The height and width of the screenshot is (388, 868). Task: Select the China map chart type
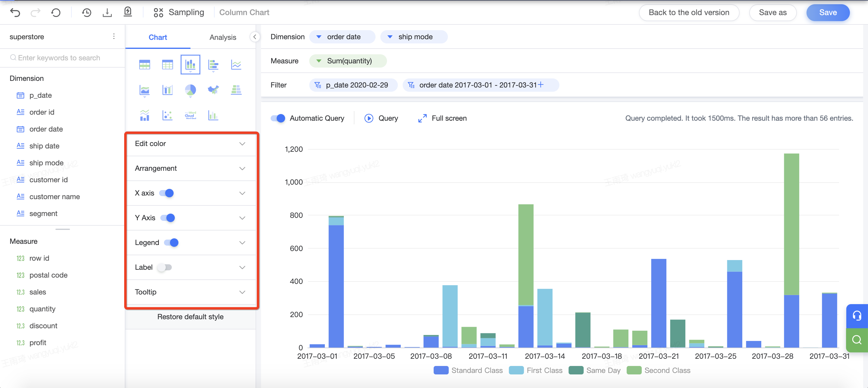tap(213, 90)
